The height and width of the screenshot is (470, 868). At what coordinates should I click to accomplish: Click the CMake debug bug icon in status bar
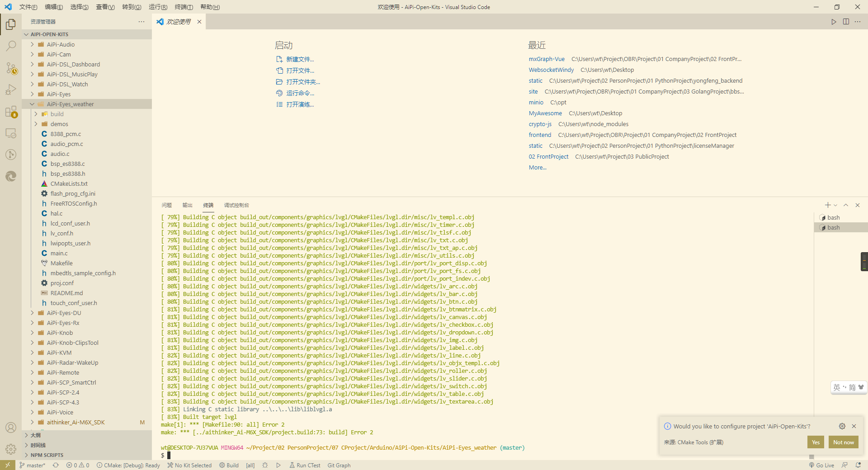(x=265, y=465)
